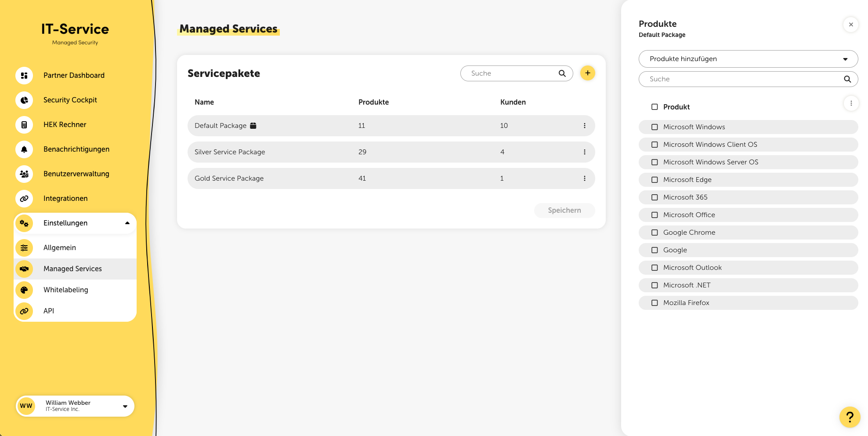Close the Produkte side panel
Viewport: 868px width, 436px height.
click(851, 25)
